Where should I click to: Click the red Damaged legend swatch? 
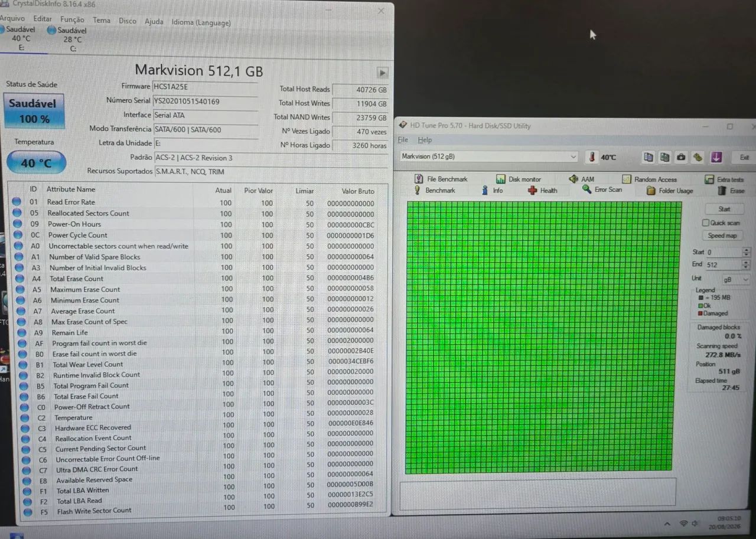click(x=700, y=313)
